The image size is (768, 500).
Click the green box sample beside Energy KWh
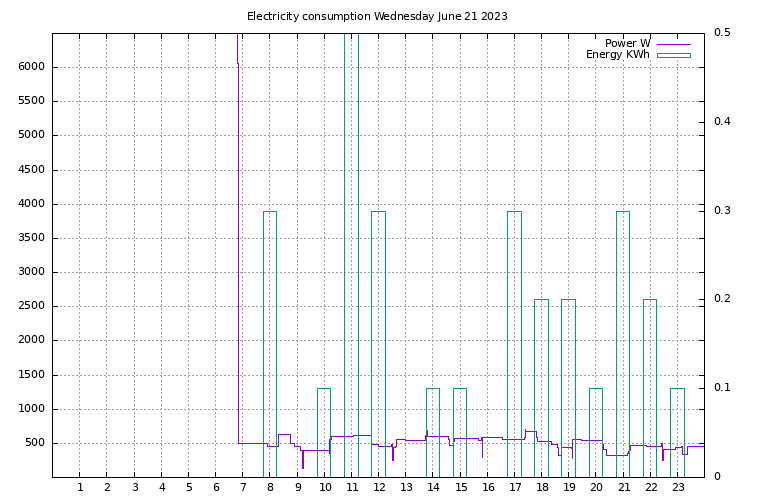point(674,55)
